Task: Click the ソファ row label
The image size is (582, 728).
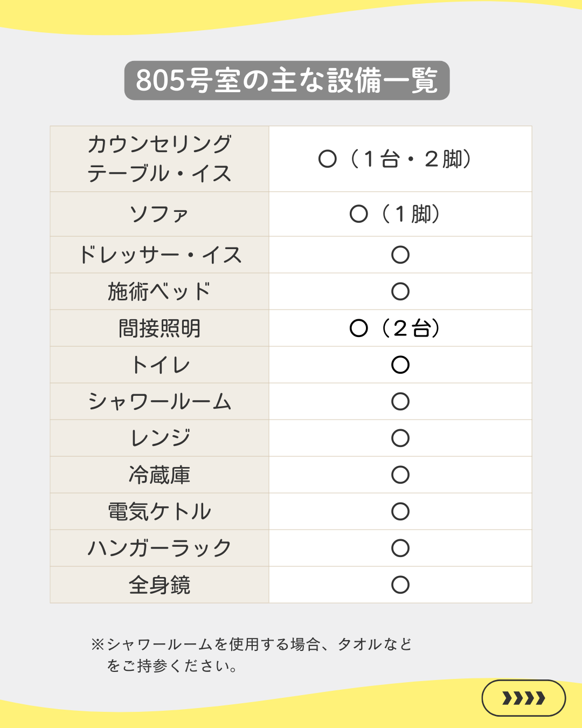Action: [160, 214]
